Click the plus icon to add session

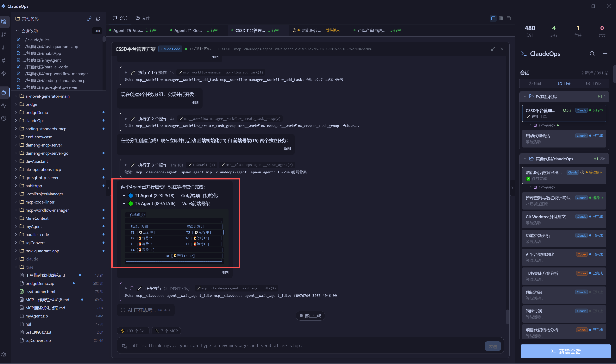pyautogui.click(x=605, y=53)
